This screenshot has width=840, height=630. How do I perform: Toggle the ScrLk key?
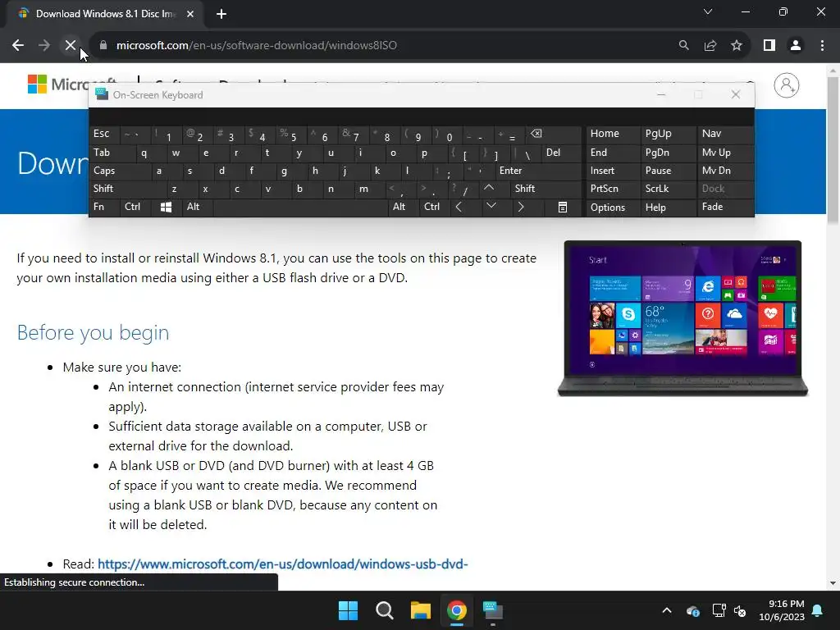[x=668, y=189]
